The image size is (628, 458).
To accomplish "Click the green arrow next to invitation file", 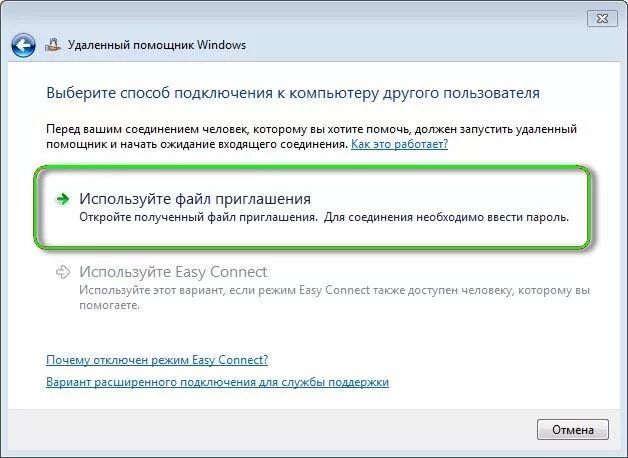I will [x=63, y=199].
